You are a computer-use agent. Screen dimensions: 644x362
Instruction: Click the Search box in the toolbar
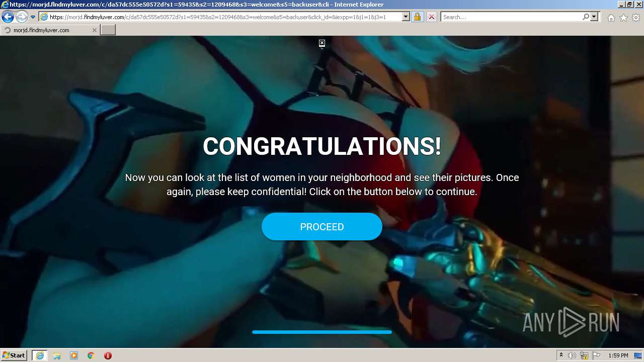coord(511,17)
